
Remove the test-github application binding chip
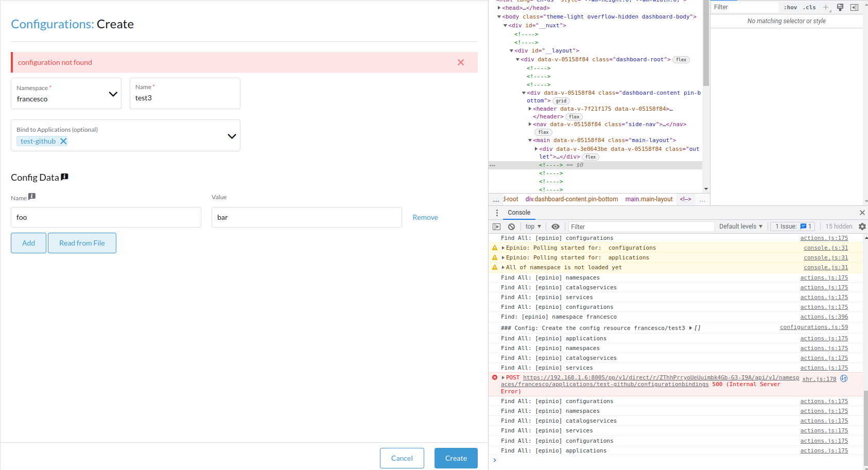(x=63, y=141)
